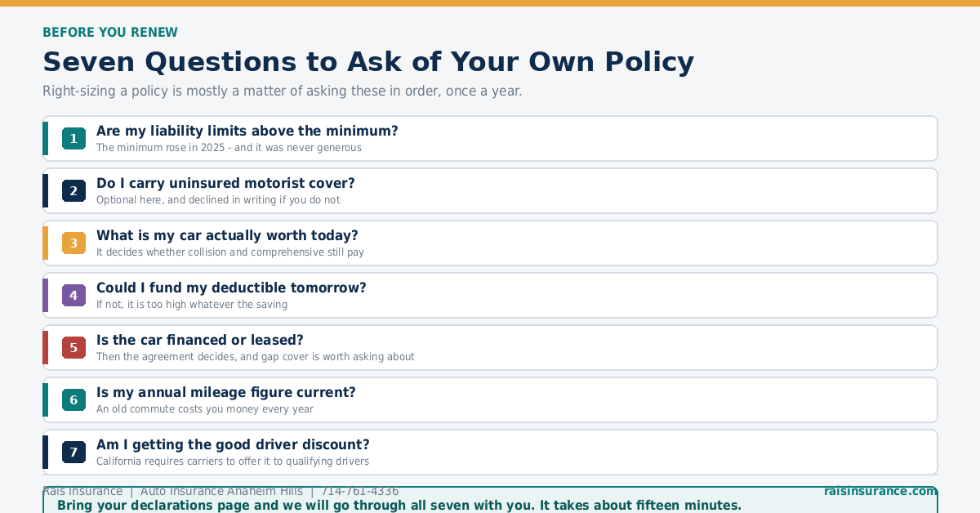Viewport: 980px width, 513px height.
Task: Click the teal number 6 badge
Action: (73, 400)
